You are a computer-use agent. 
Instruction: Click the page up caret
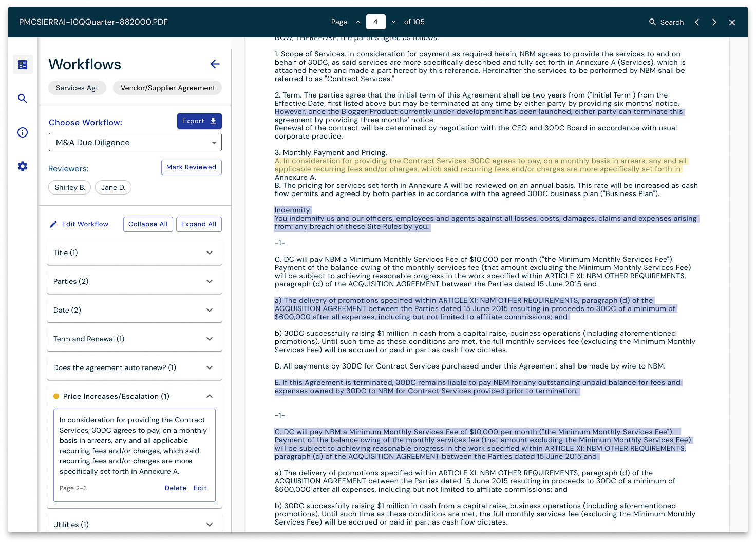(x=358, y=22)
